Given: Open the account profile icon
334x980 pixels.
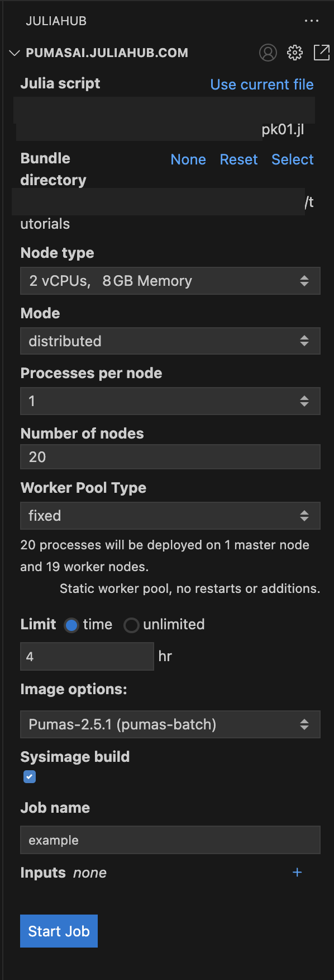Looking at the screenshot, I should click(x=268, y=53).
